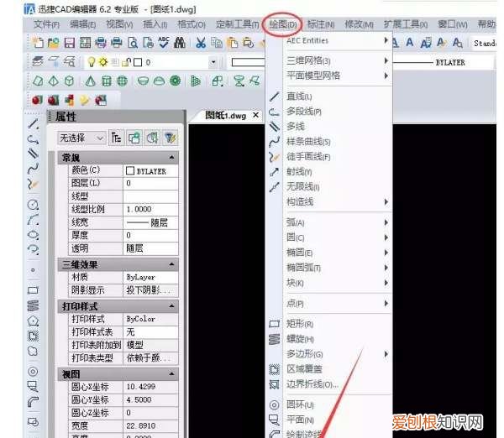Click the 材质 ByLayer value field
Screen dimensions: 504x438
pos(150,277)
